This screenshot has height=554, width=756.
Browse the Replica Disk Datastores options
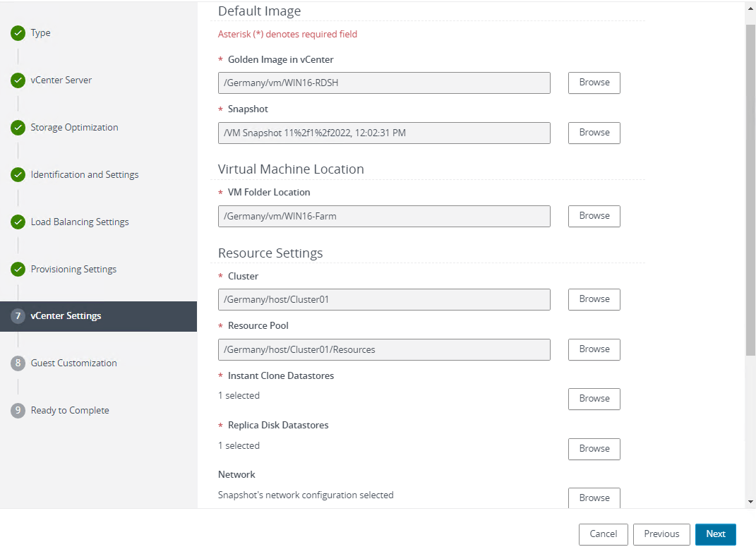(594, 449)
